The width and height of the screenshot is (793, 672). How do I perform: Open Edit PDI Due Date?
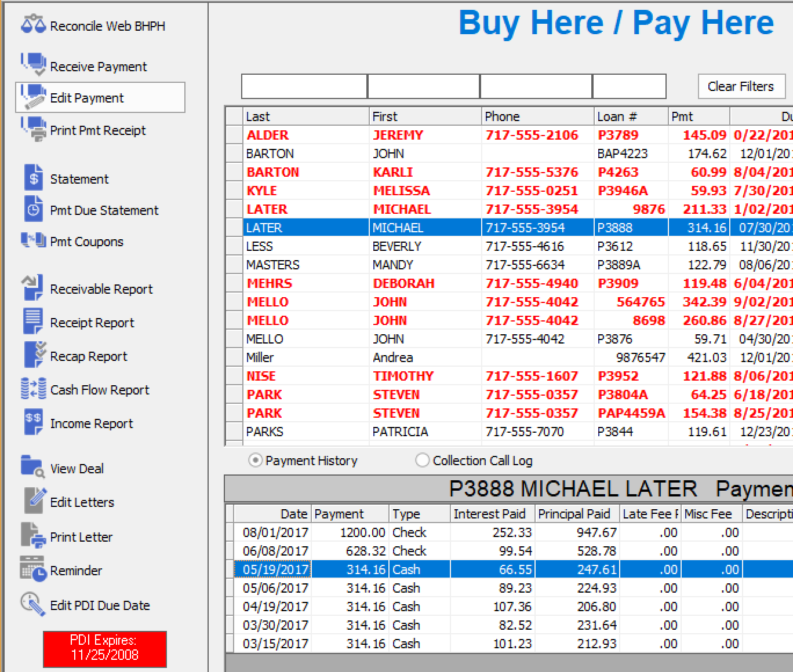[x=100, y=605]
